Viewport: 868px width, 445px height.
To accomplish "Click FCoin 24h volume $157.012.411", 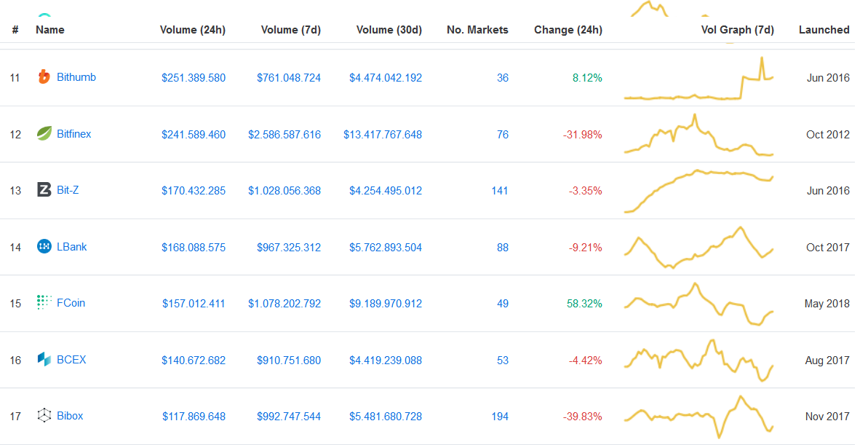I will tap(194, 304).
